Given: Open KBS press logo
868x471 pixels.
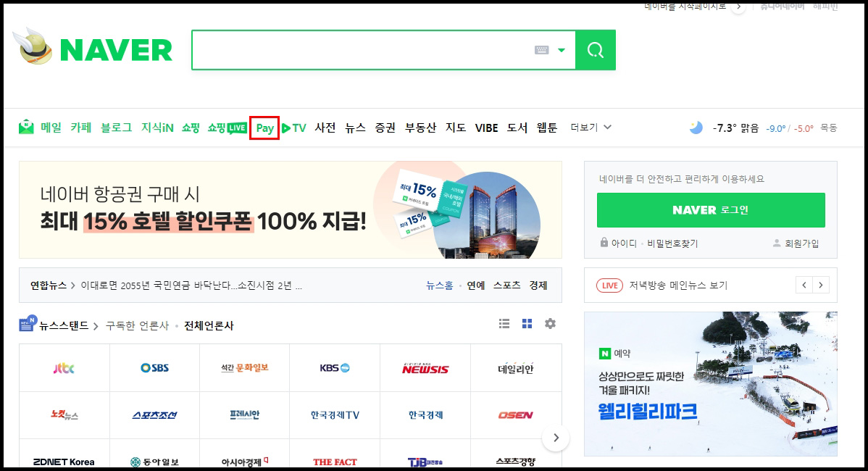Looking at the screenshot, I should coord(335,368).
